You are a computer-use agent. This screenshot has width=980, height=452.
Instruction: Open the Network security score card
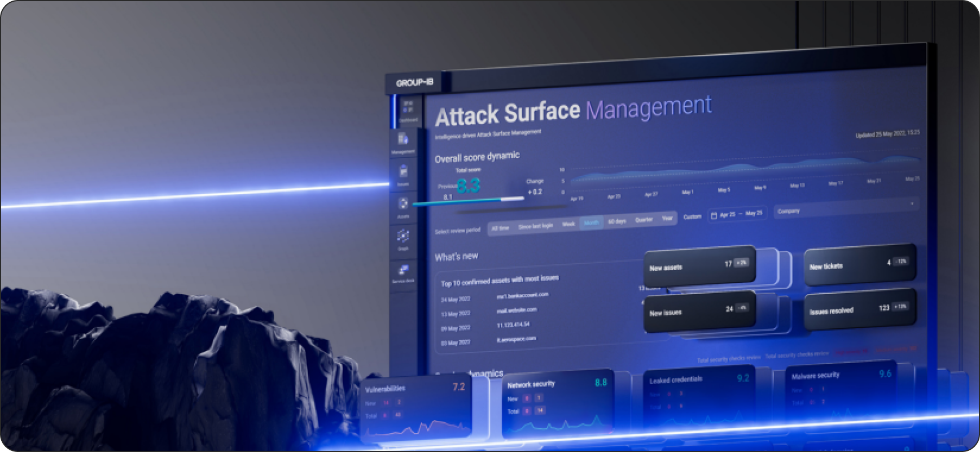point(558,403)
